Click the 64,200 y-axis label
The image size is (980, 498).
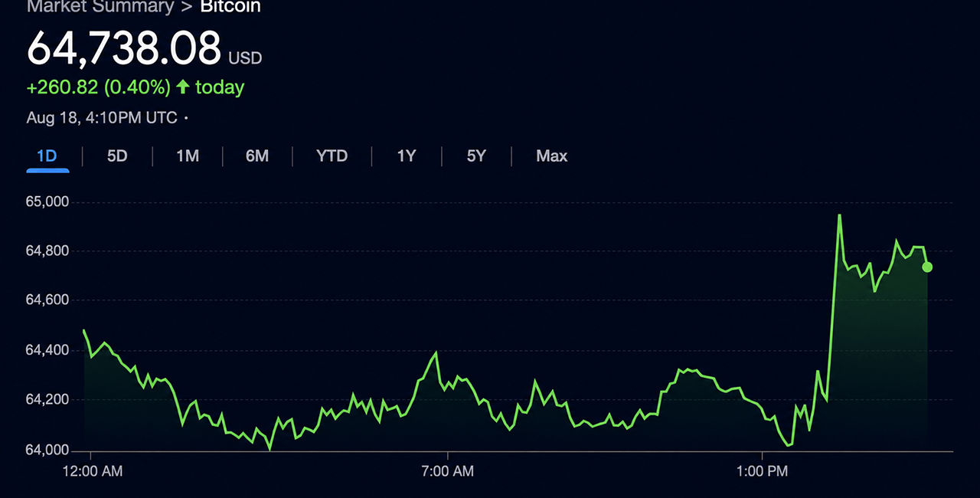(47, 400)
